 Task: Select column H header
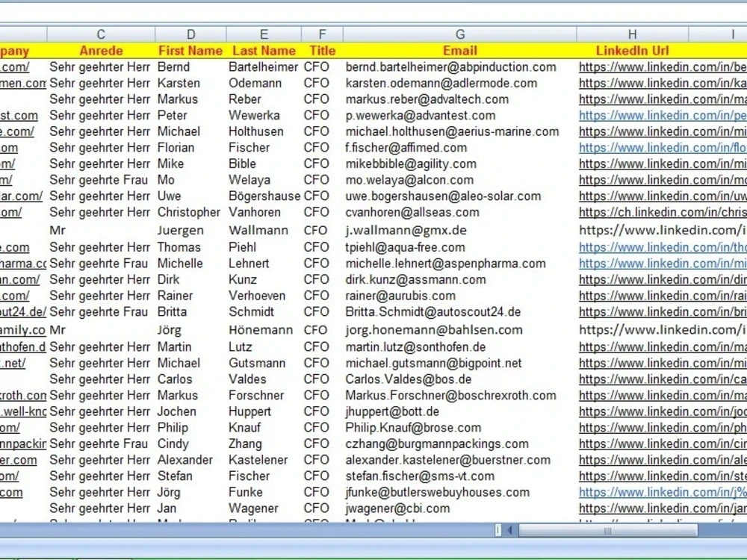(632, 34)
